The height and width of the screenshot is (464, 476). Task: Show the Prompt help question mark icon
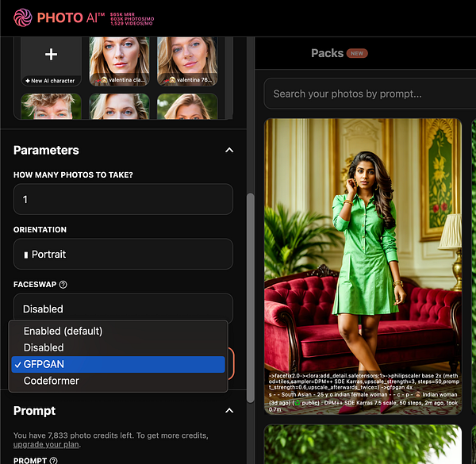click(53, 460)
